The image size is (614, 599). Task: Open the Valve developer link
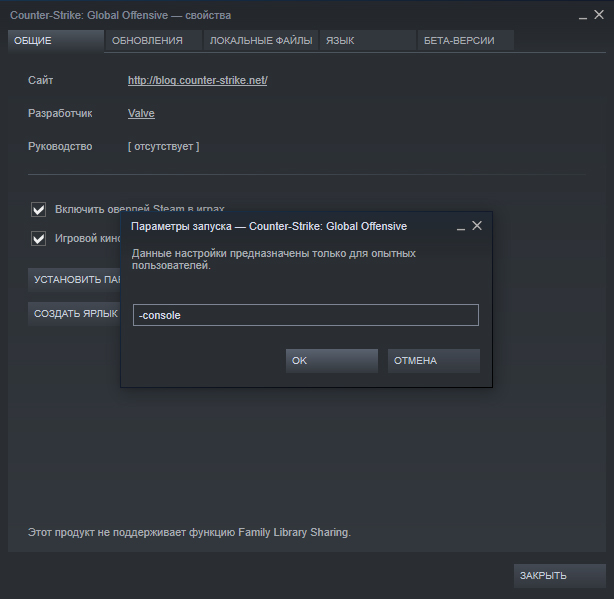[141, 114]
